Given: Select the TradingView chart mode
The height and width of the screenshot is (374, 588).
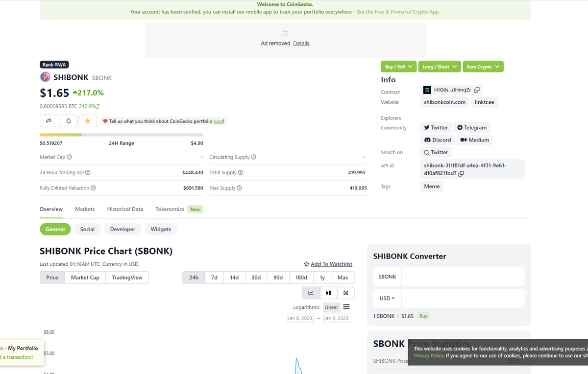Looking at the screenshot, I should pos(127,278).
